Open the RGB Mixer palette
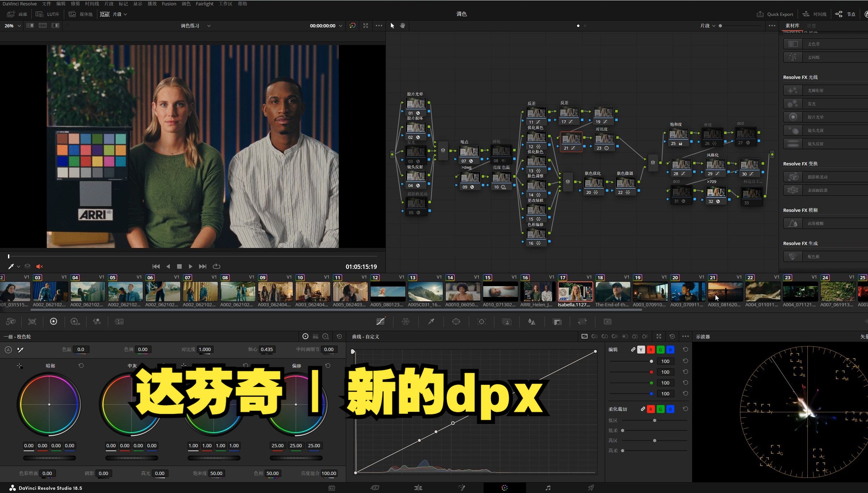The height and width of the screenshot is (493, 868). click(x=97, y=321)
